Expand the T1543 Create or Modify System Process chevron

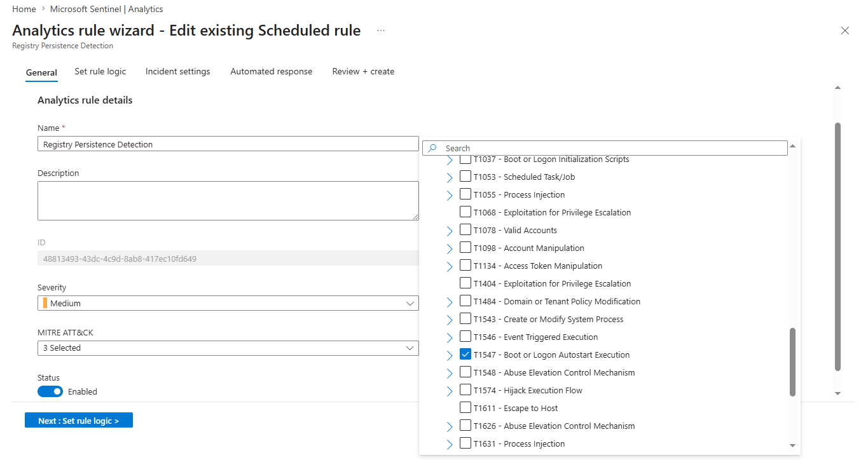point(450,320)
